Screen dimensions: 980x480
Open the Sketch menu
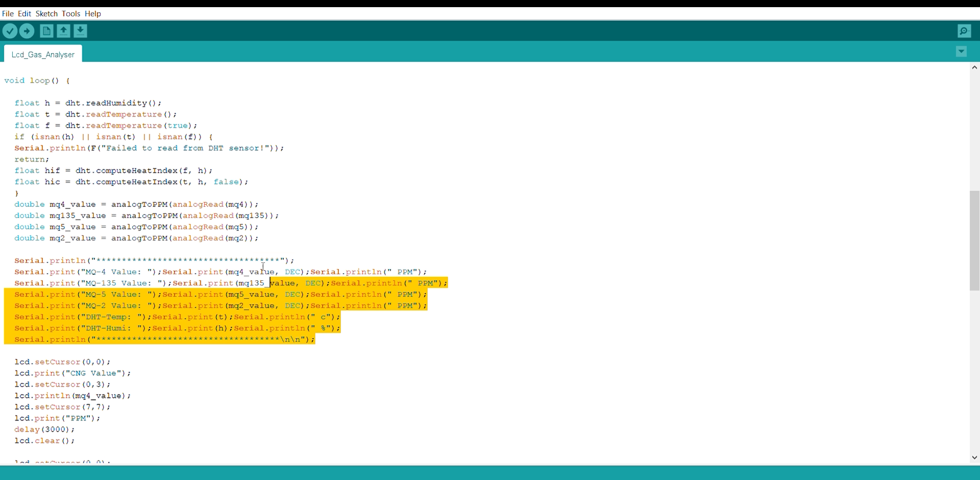46,14
